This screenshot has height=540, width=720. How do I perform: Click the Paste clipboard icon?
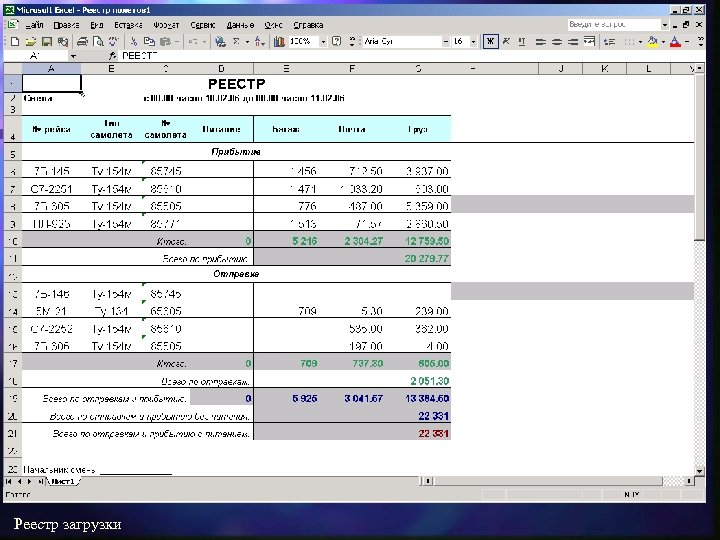click(x=165, y=42)
